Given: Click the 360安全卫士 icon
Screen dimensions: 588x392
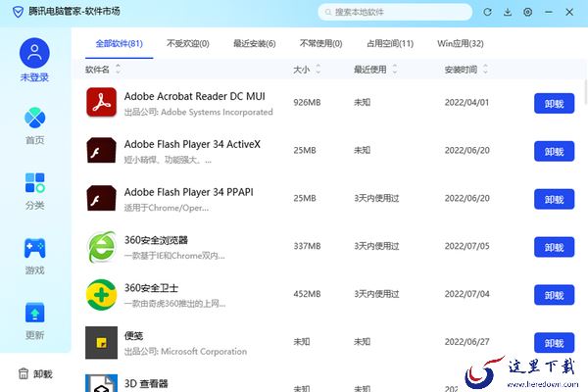Looking at the screenshot, I should [x=101, y=294].
